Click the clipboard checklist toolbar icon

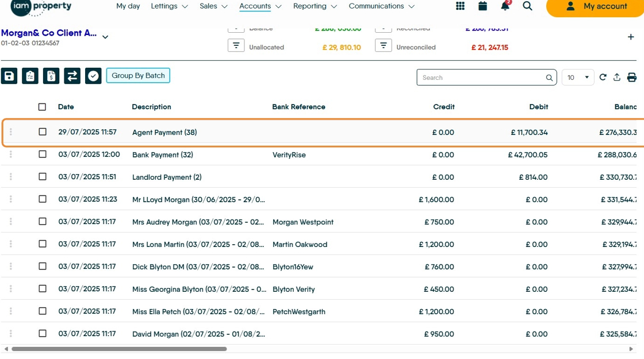30,76
